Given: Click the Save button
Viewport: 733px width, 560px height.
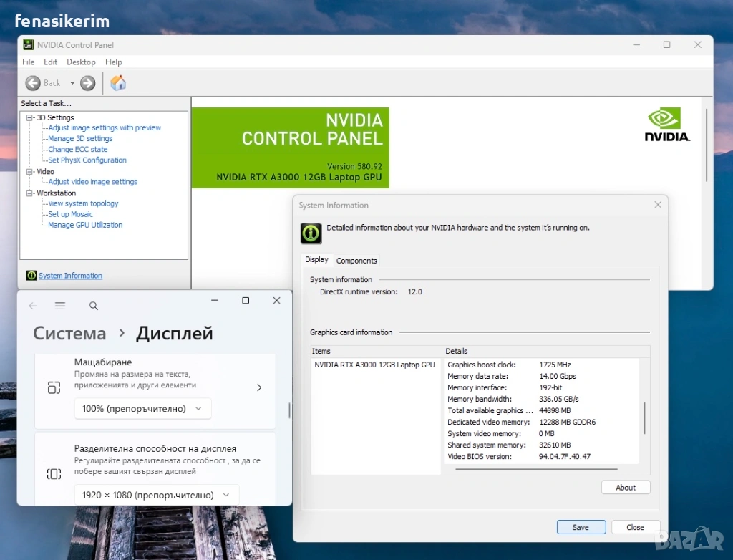Looking at the screenshot, I should click(x=581, y=527).
